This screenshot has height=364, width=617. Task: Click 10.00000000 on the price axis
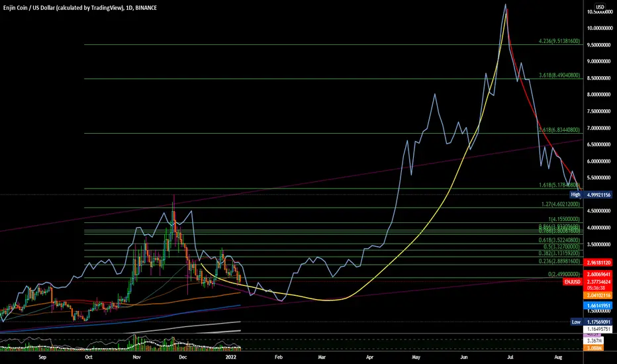tap(599, 28)
